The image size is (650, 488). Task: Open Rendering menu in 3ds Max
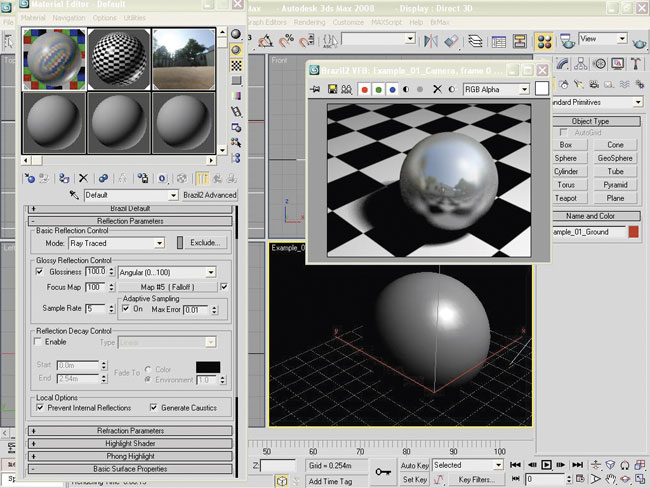pos(309,22)
